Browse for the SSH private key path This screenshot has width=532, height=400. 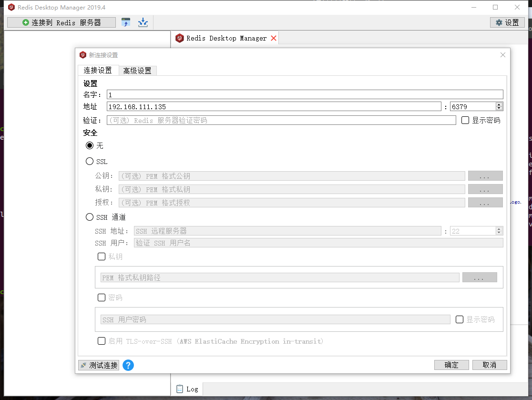tap(480, 277)
